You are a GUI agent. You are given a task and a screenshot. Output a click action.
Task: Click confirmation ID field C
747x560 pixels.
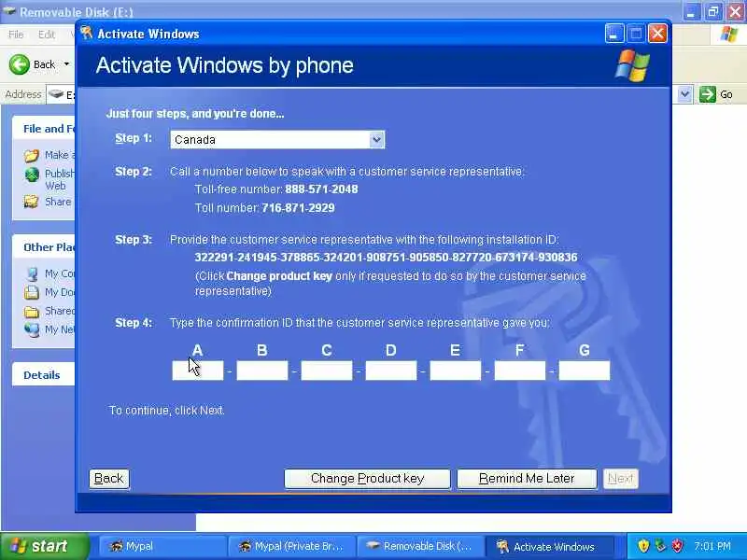coord(326,371)
